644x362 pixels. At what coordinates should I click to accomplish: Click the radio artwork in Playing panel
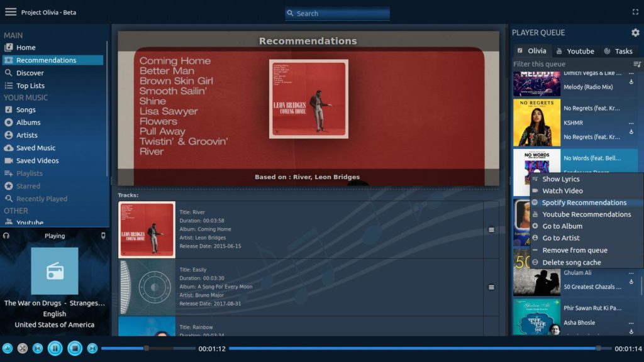coord(55,271)
